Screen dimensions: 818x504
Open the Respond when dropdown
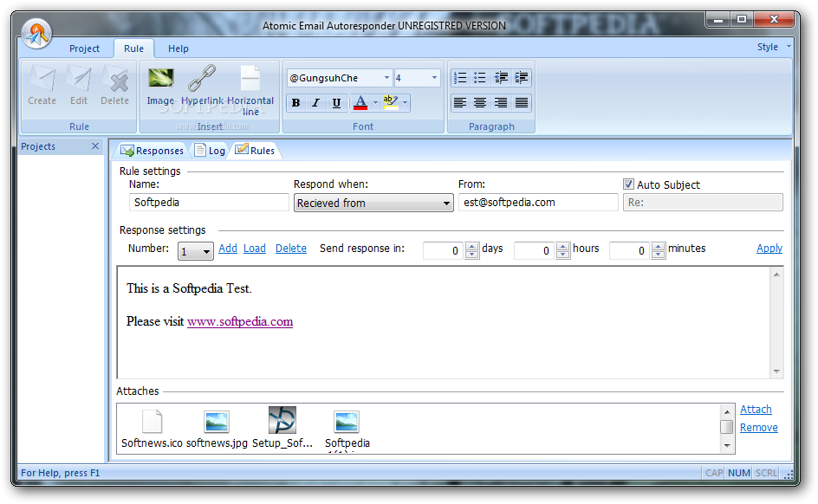[x=373, y=203]
